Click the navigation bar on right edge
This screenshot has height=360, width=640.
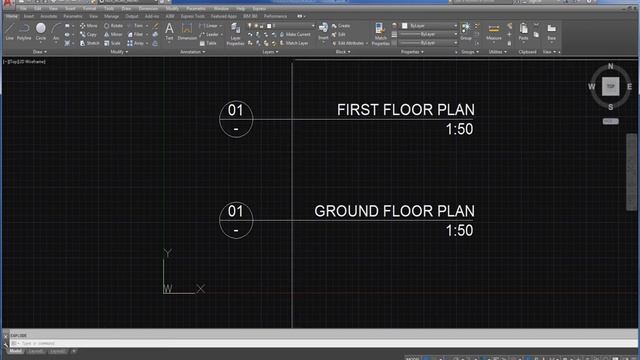631,171
